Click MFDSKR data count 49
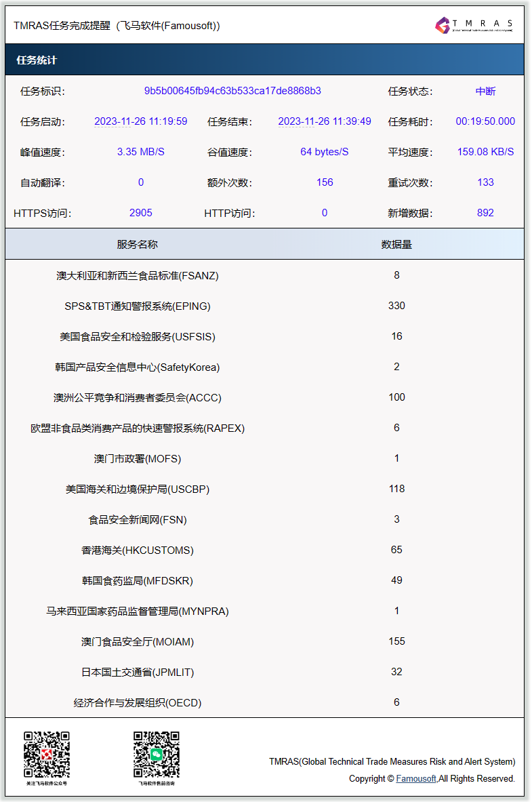 point(396,580)
